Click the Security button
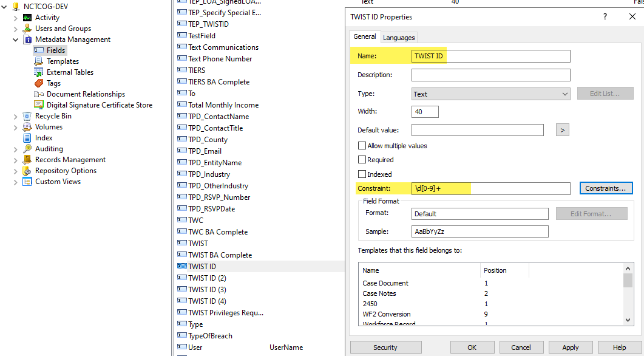Viewport: 644px width, 356px height. (385, 347)
